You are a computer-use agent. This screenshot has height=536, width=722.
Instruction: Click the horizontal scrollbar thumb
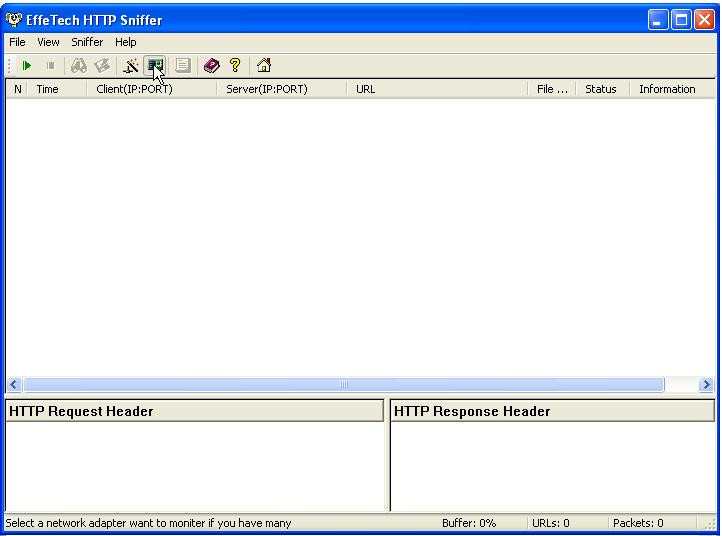[x=344, y=385]
